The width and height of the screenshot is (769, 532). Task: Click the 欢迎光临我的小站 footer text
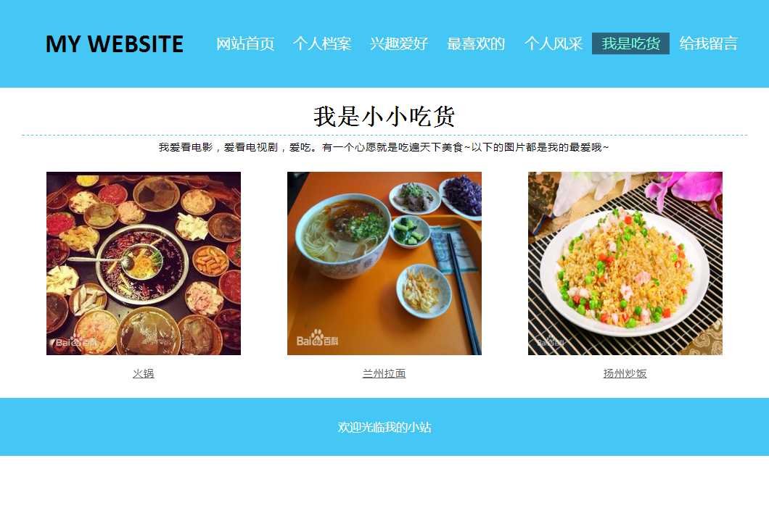tap(384, 427)
